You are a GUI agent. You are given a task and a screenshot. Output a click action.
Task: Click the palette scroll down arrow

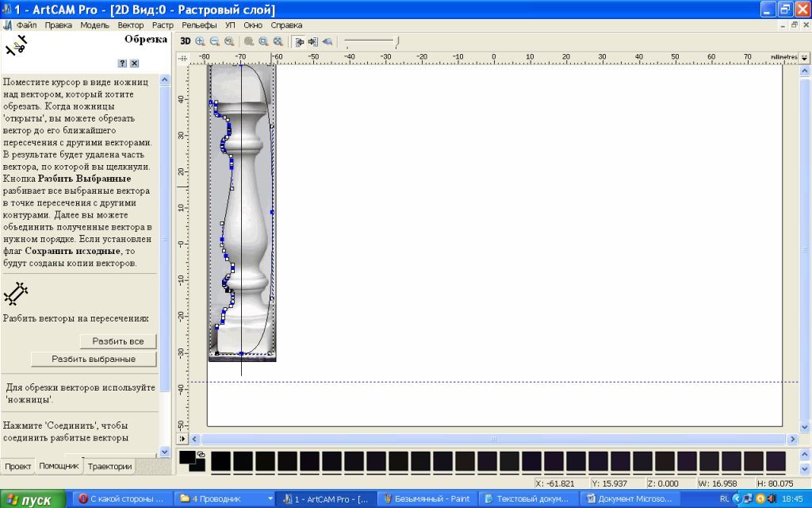(804, 468)
